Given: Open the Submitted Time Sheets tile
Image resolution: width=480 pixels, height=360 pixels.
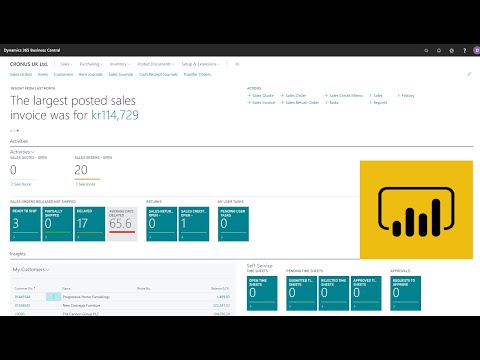Looking at the screenshot, I should [x=301, y=293].
